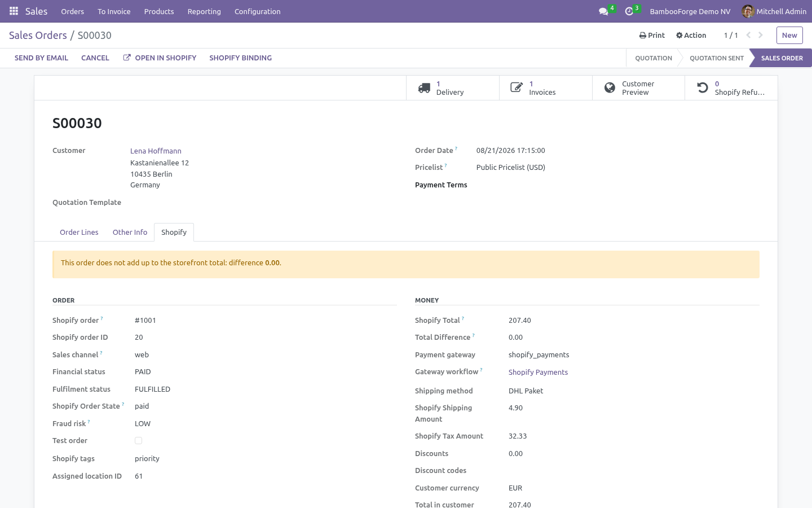
Task: Open the Print dropdown
Action: point(652,35)
